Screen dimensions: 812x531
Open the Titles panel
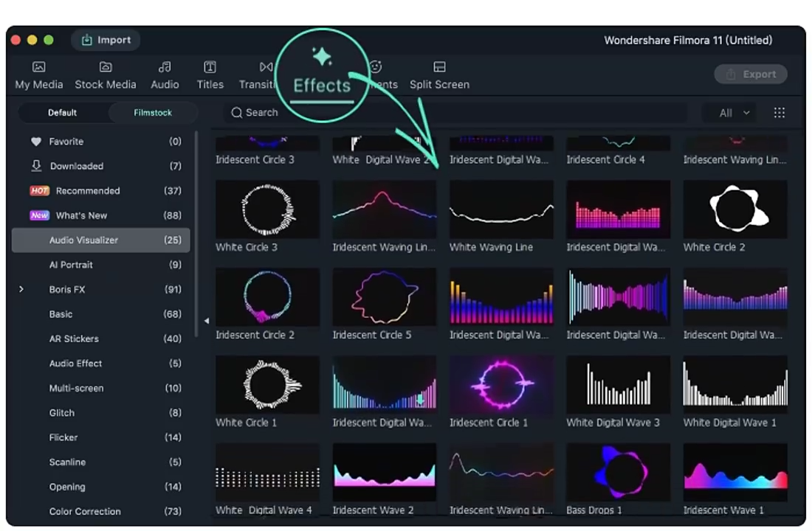(210, 74)
